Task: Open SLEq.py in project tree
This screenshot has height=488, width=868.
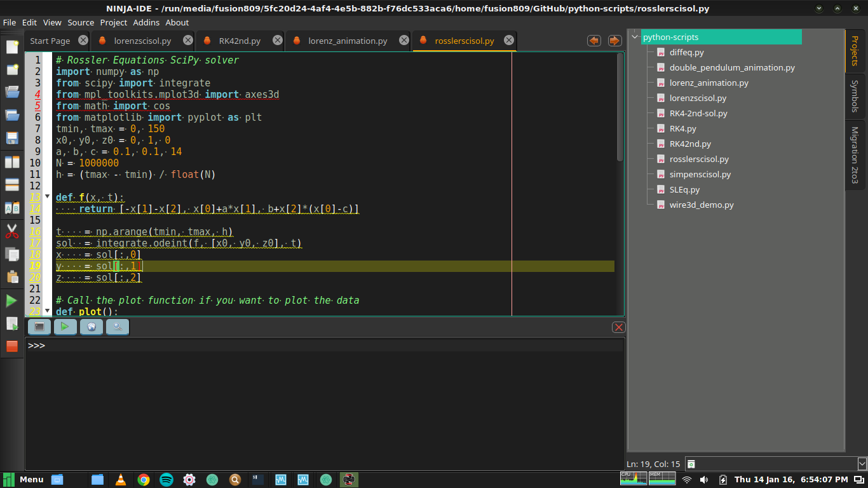Action: click(x=684, y=190)
